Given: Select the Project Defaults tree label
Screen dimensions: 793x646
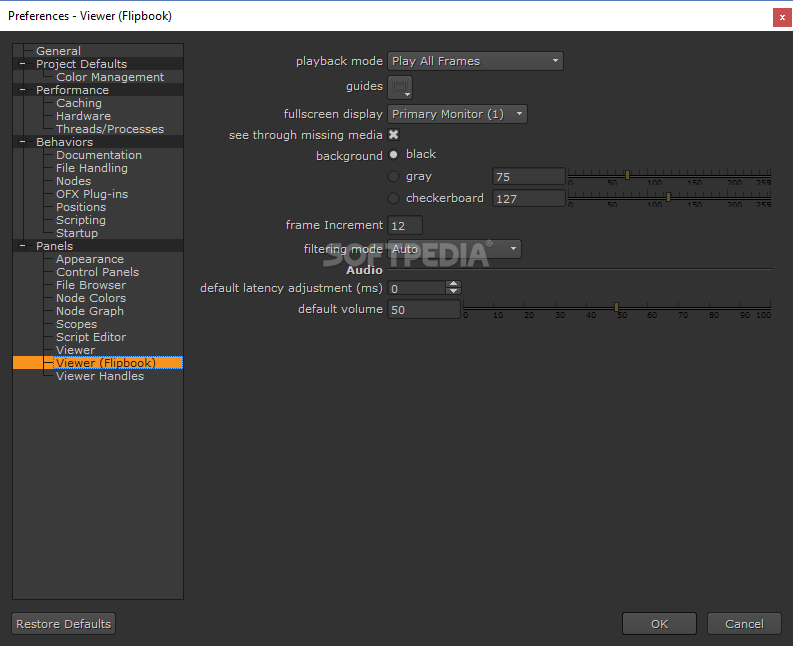Looking at the screenshot, I should coord(81,64).
